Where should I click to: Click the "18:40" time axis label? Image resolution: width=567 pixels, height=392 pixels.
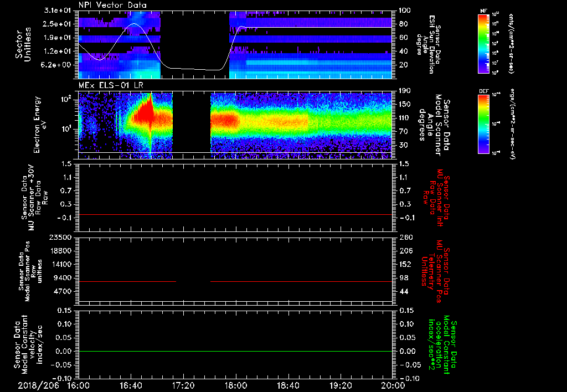pos(288,386)
